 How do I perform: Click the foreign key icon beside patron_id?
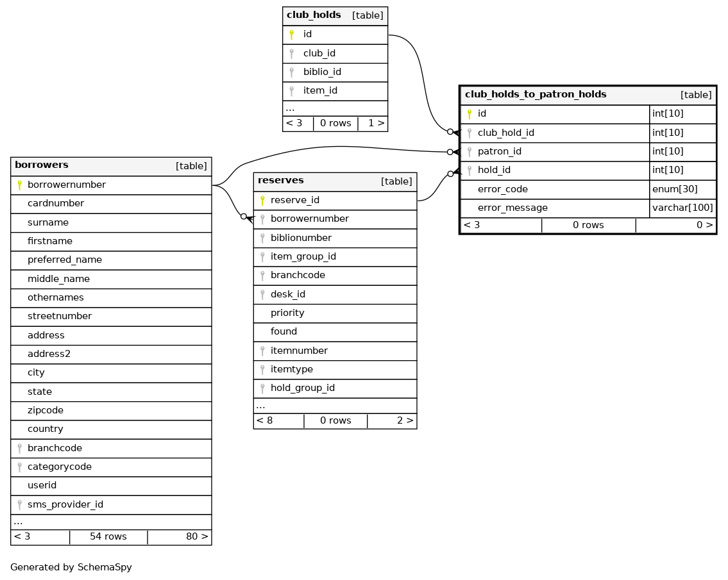tap(470, 152)
